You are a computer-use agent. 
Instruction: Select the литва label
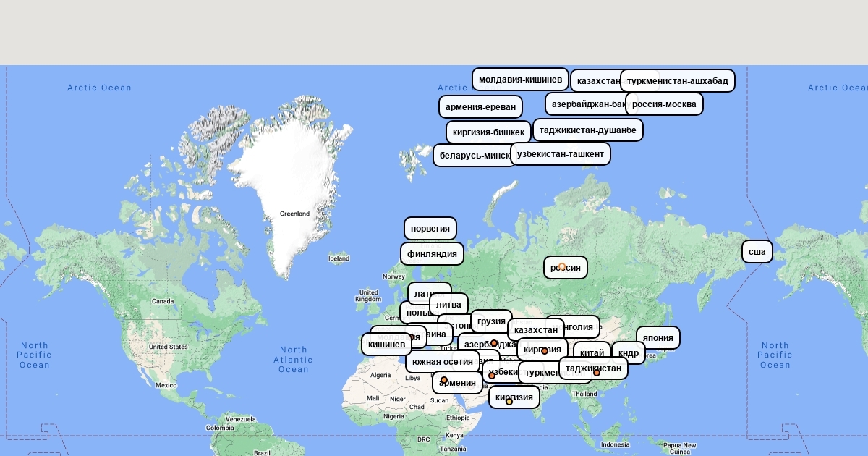[448, 304]
